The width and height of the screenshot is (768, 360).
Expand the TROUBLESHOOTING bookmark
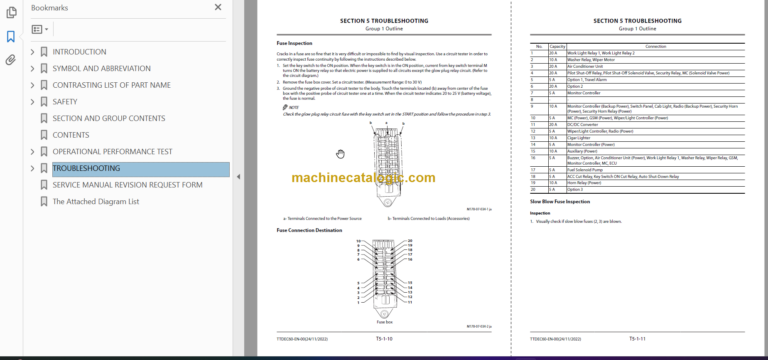tap(32, 168)
